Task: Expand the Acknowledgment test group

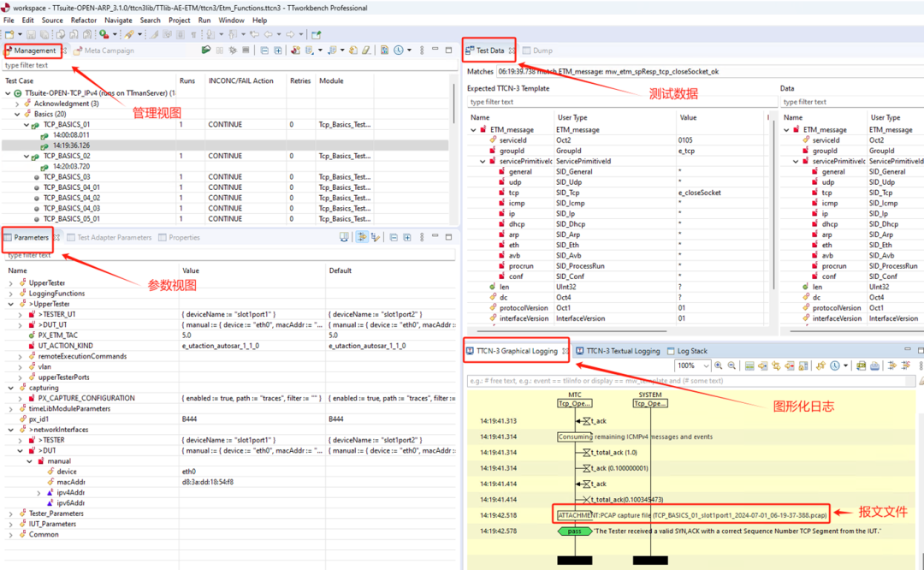Action: 18,104
